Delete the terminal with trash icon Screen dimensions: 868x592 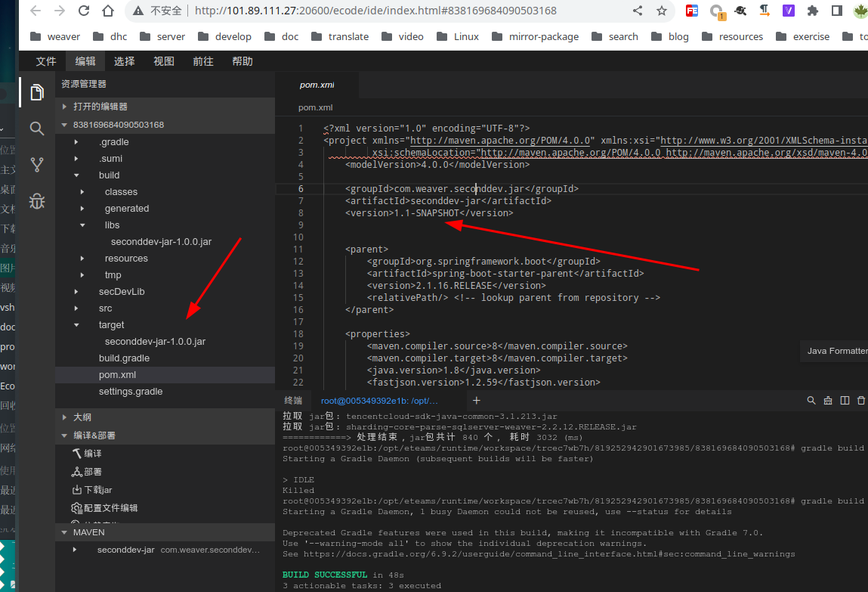(861, 401)
